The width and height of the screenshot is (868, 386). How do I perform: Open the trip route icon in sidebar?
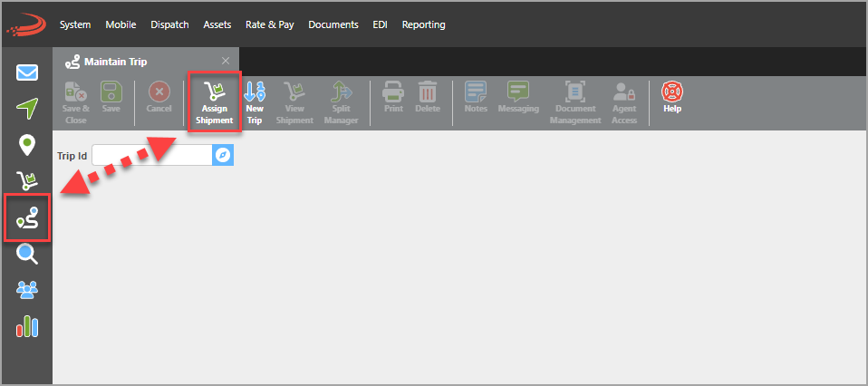pos(27,217)
